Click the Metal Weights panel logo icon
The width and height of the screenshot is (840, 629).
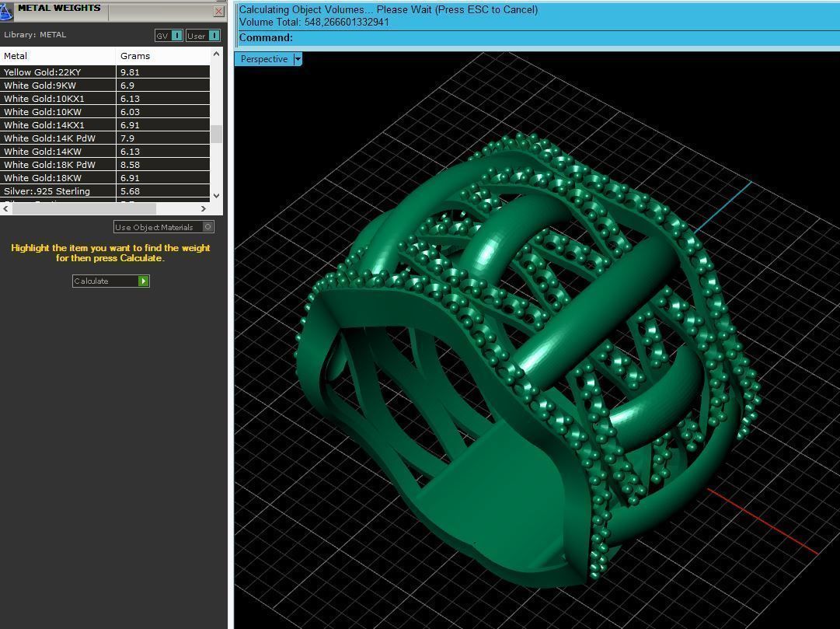coord(6,11)
